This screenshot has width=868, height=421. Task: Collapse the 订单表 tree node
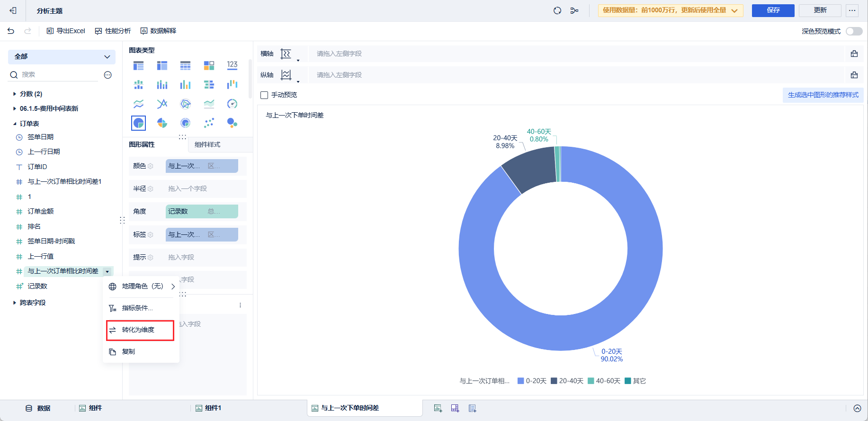[15, 124]
